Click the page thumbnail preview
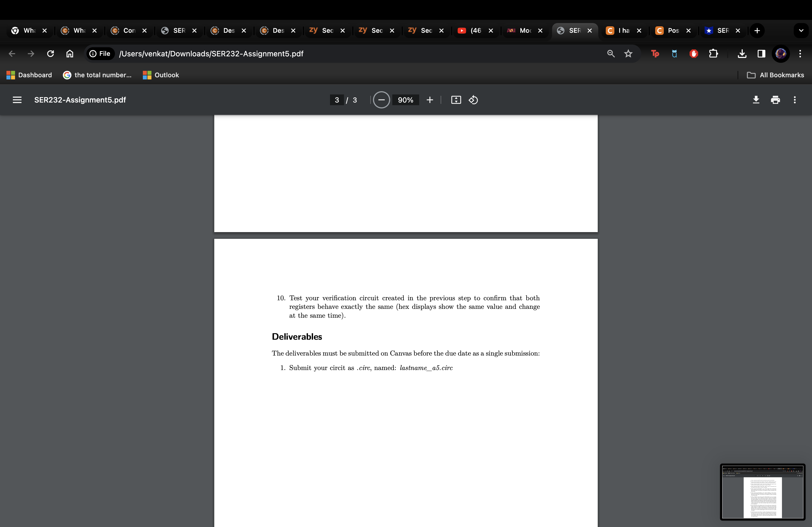The image size is (812, 527). click(763, 492)
